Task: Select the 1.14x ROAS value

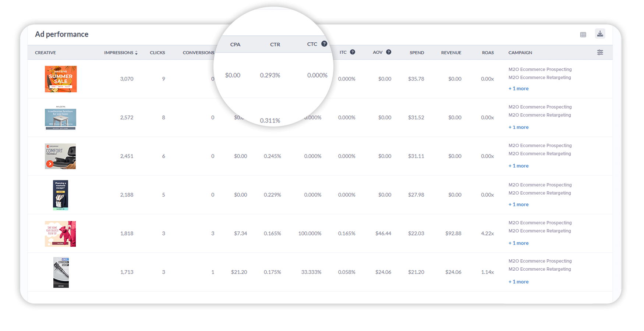Action: (488, 272)
